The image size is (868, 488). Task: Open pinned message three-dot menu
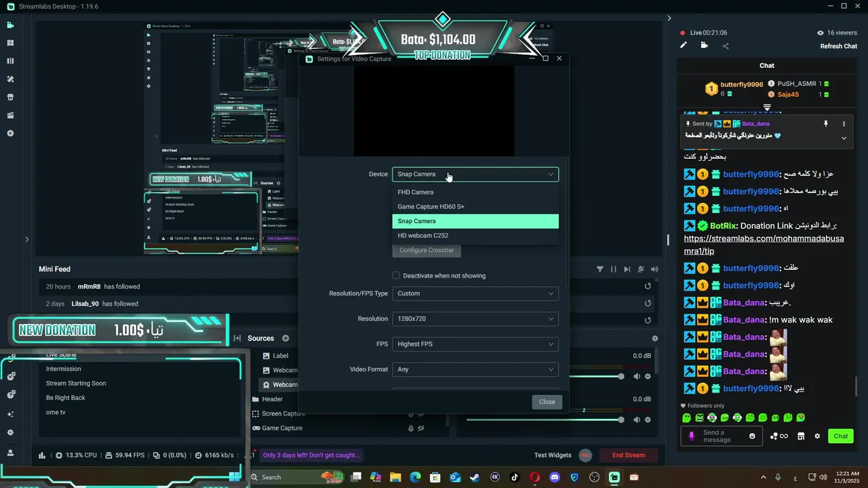[844, 124]
